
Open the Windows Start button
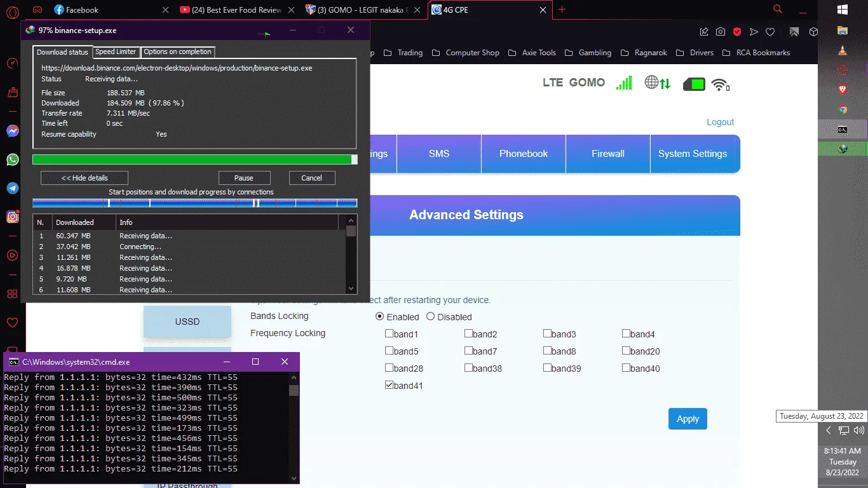point(843,10)
